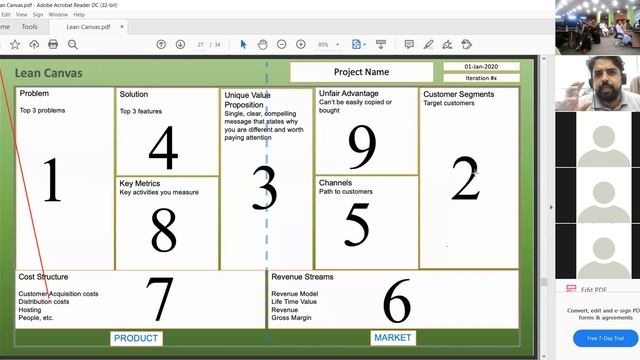Collapse the right tools pane arrow
The width and height of the screenshot is (640, 360).
pyautogui.click(x=551, y=207)
